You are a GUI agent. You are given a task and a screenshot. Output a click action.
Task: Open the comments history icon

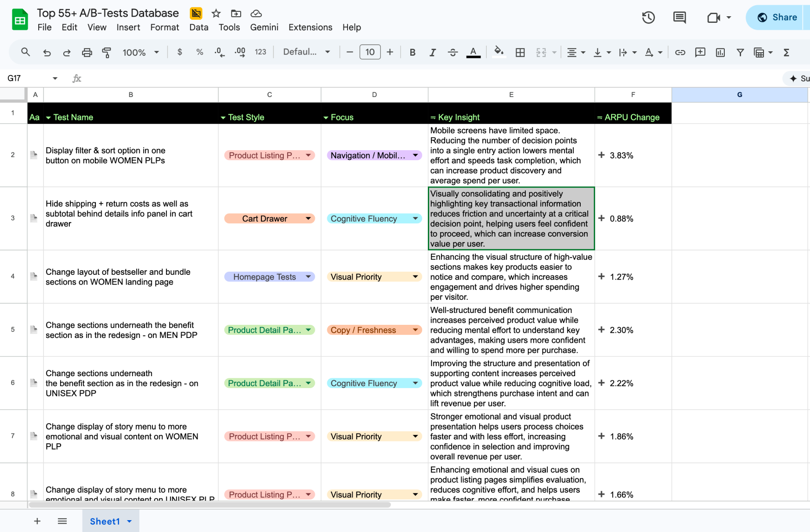pos(680,18)
